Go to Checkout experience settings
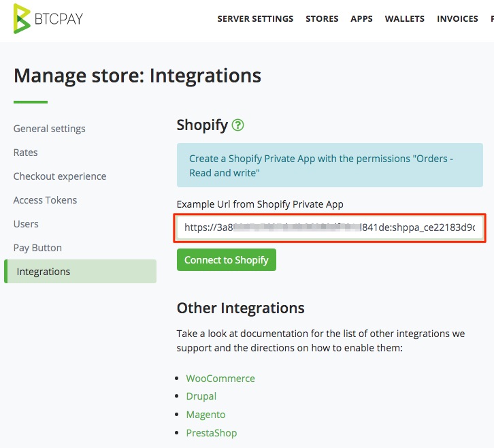Image resolution: width=494 pixels, height=448 pixels. click(x=60, y=176)
